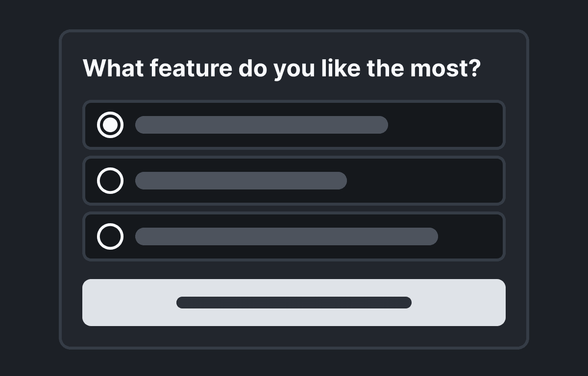The height and width of the screenshot is (376, 588).
Task: Click the second answer option row
Action: click(x=294, y=181)
